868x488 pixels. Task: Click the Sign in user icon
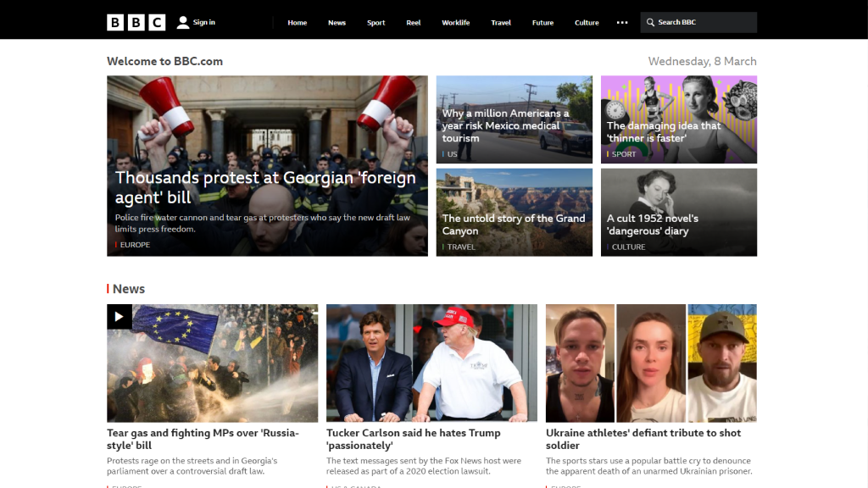tap(183, 22)
